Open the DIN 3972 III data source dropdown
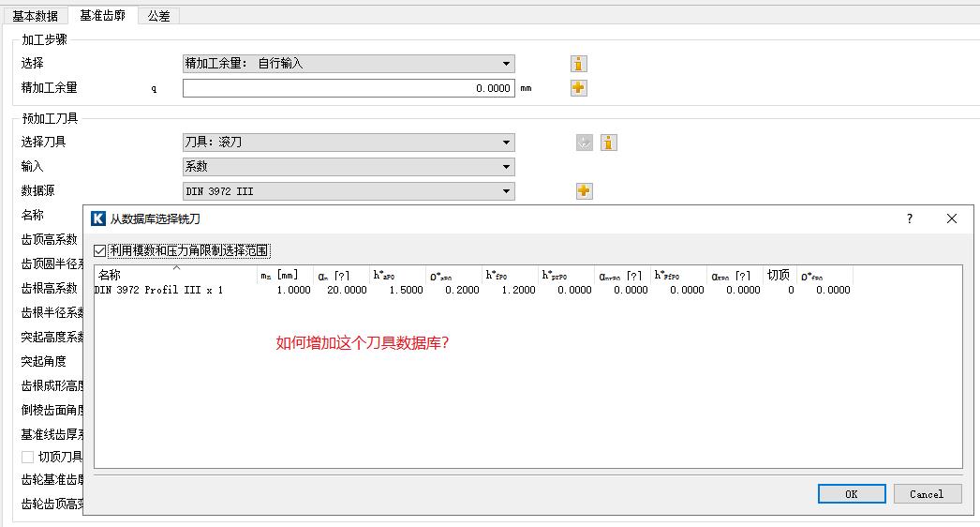The width and height of the screenshot is (980, 527). point(349,191)
